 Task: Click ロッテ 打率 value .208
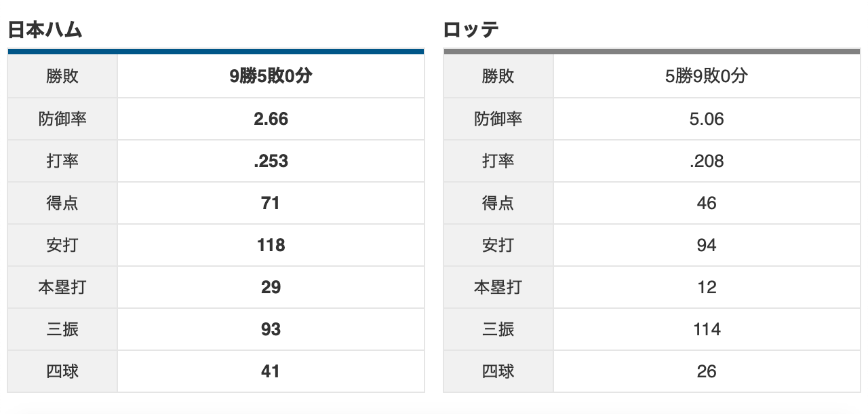click(707, 161)
